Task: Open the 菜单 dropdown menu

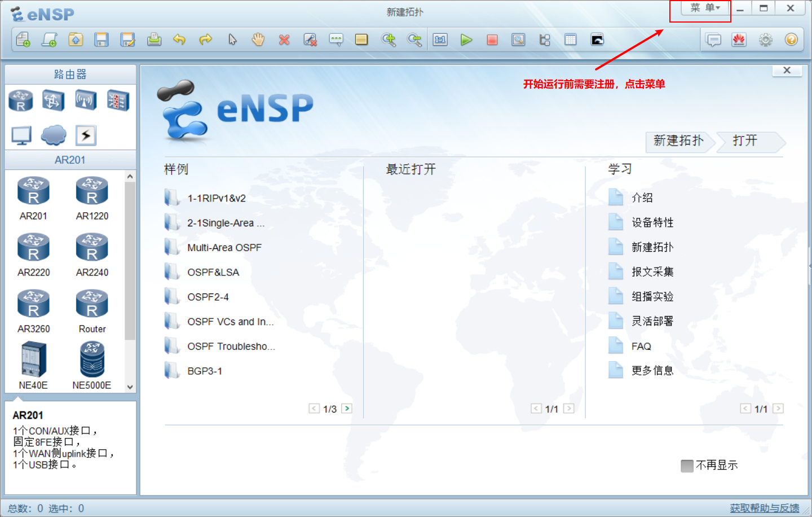Action: [705, 8]
